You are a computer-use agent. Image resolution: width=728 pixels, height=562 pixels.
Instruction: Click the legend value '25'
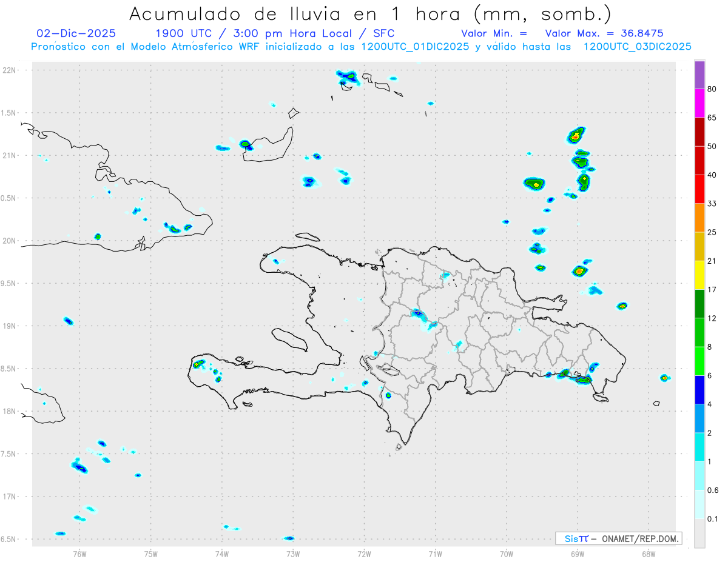(712, 232)
